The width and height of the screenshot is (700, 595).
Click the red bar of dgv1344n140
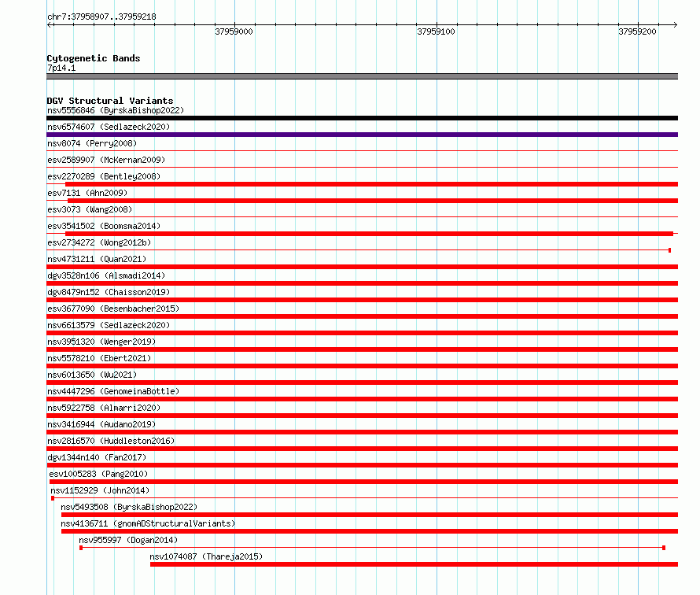(362, 465)
